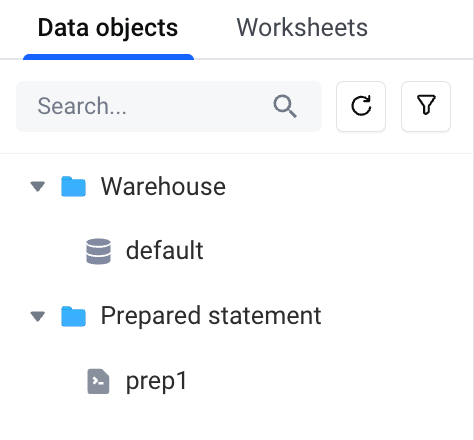The height and width of the screenshot is (440, 474).
Task: Select the default database label
Action: pos(165,250)
